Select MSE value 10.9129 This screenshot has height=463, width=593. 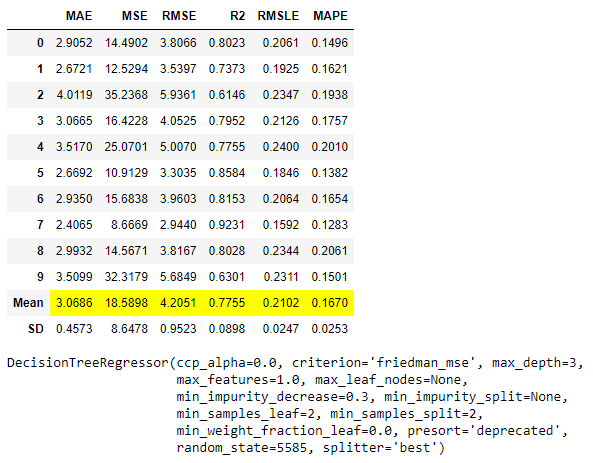point(126,173)
